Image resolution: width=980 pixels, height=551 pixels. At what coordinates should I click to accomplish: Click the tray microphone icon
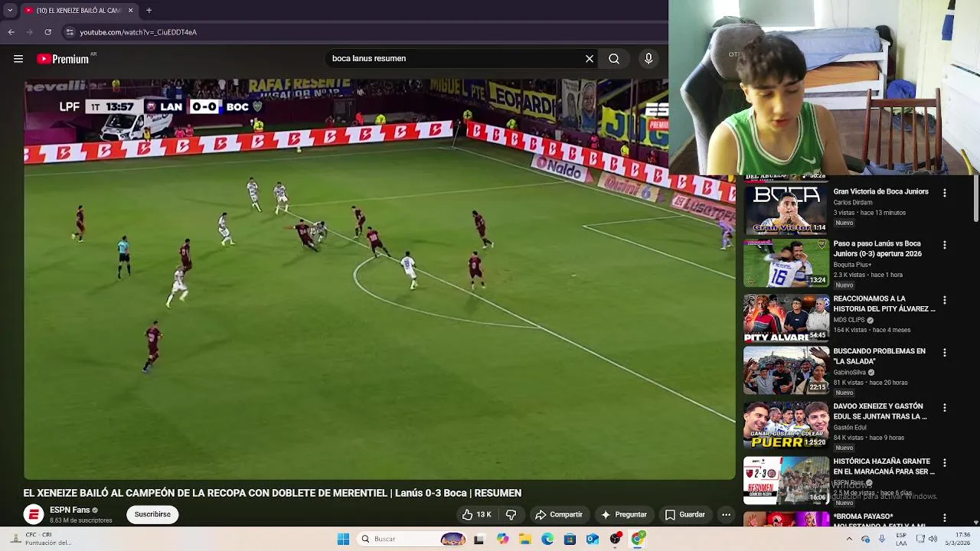(883, 540)
